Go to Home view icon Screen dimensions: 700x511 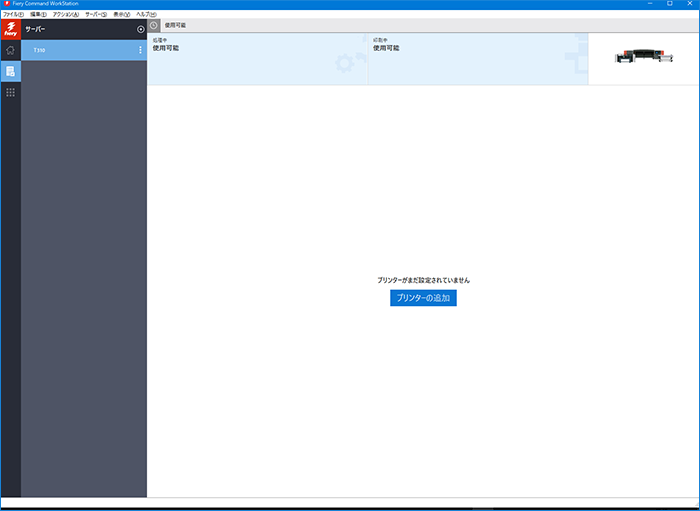pos(10,50)
